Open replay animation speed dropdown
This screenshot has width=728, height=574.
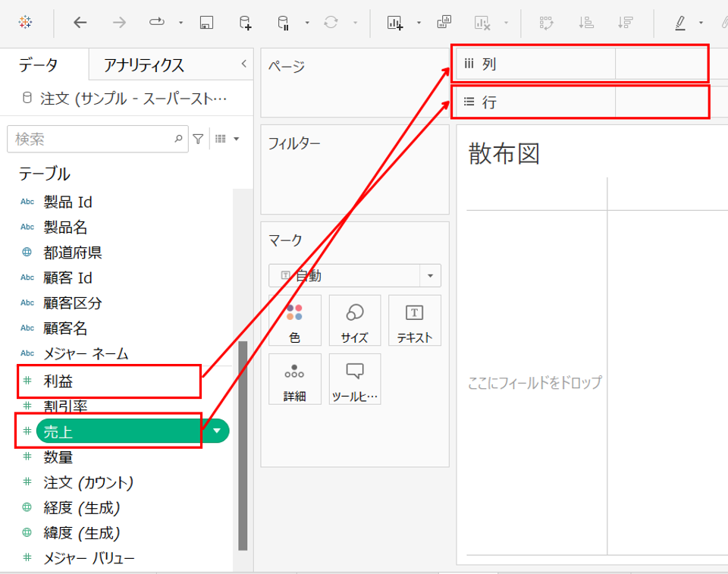click(x=180, y=22)
